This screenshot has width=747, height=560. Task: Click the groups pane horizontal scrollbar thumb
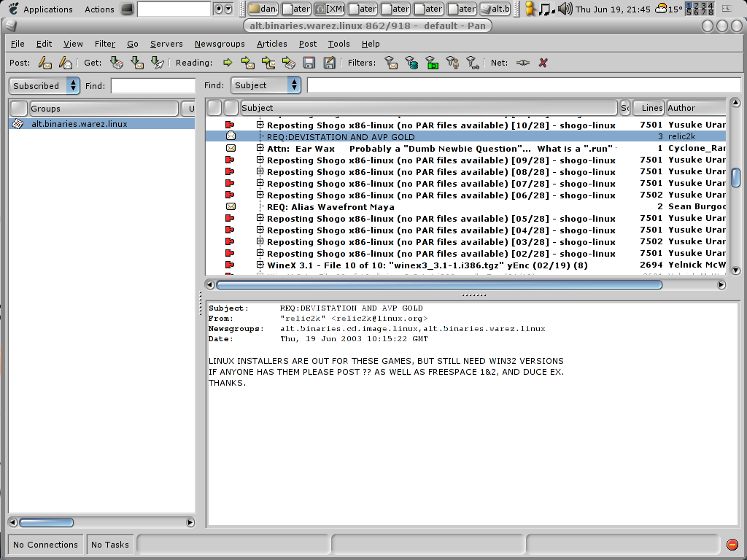46,522
